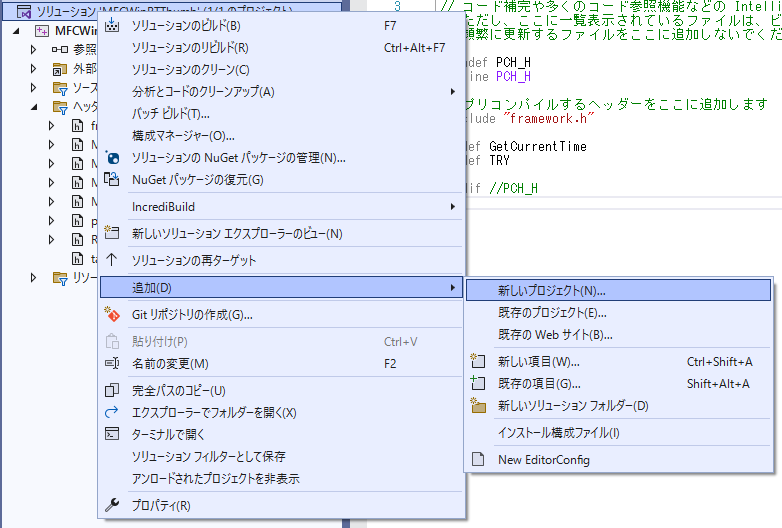The width and height of the screenshot is (782, 528).
Task: Select 新しいプロジェクト(N)... in submenu
Action: coord(618,290)
